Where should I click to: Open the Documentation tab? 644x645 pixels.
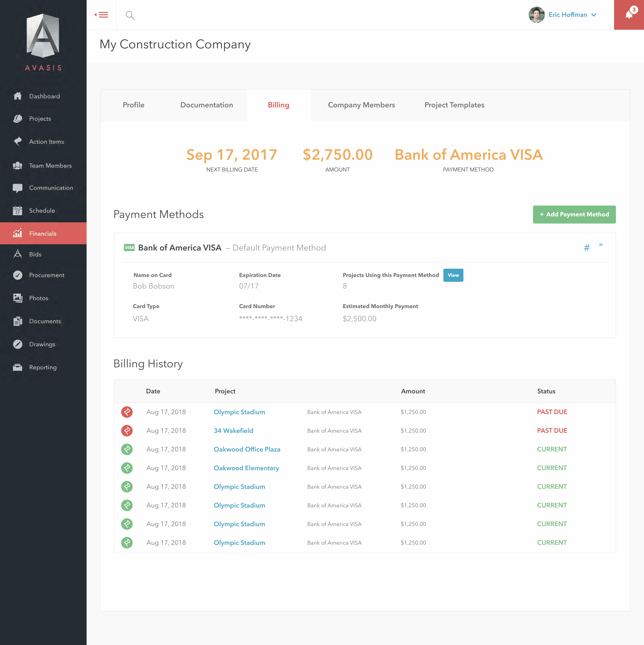(x=206, y=105)
